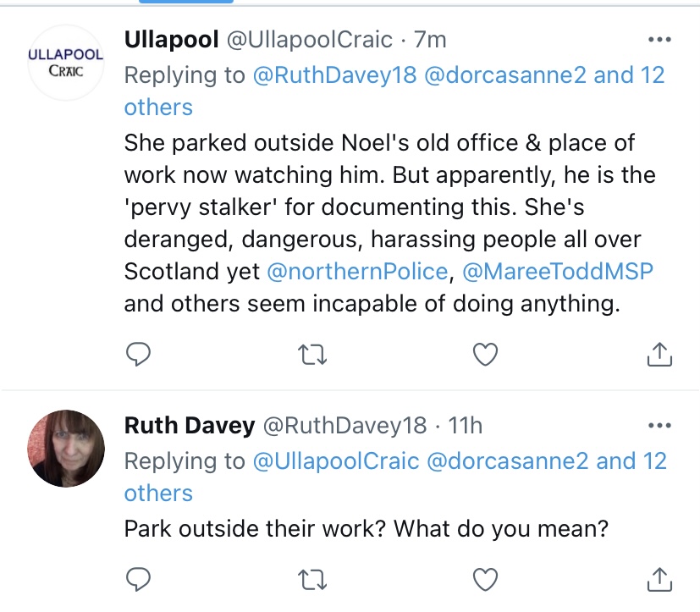Open Ruth Davey's profile photo
700x612 pixels.
point(66,448)
